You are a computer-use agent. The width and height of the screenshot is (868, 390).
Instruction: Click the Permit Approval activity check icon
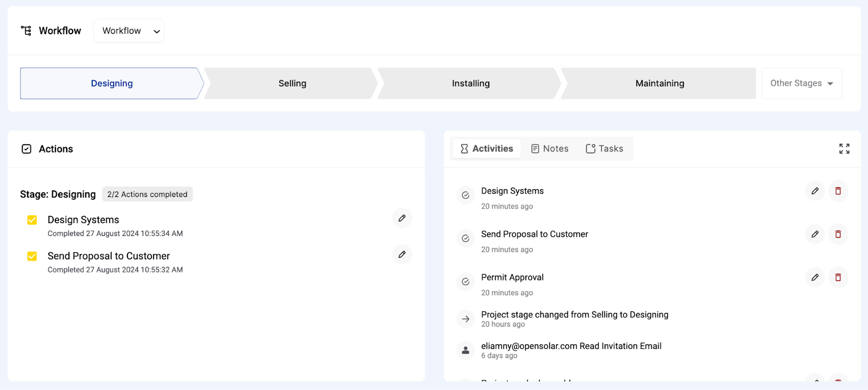pyautogui.click(x=465, y=282)
